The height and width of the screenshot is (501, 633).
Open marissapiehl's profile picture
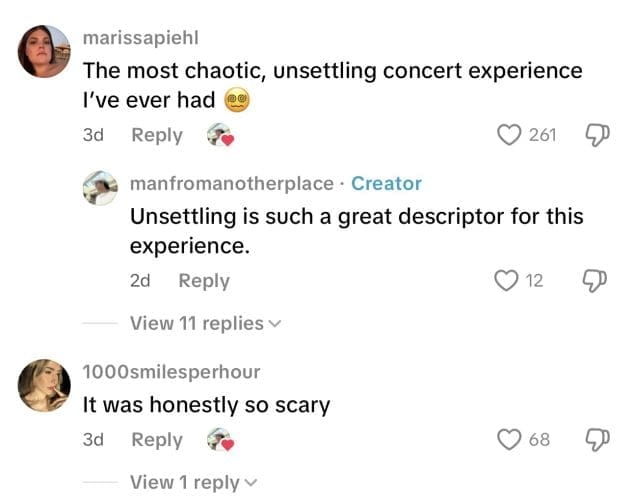coord(44,51)
